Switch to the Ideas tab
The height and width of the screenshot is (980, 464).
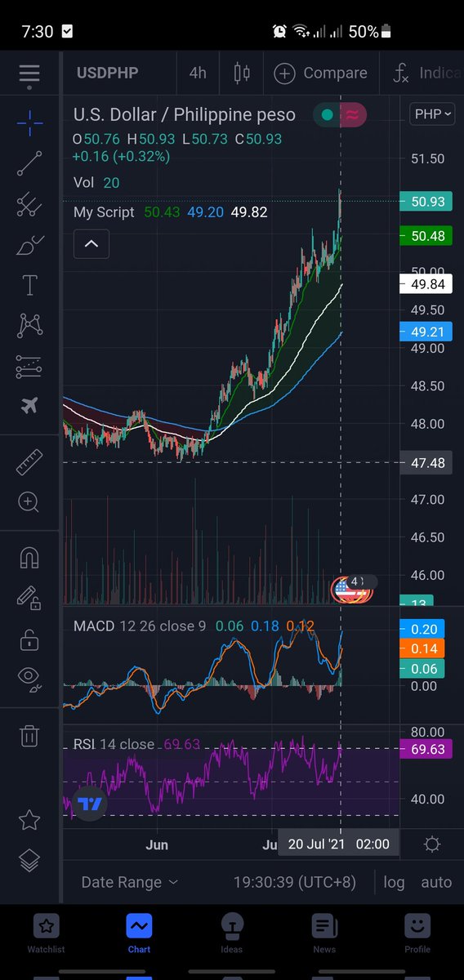pyautogui.click(x=232, y=933)
